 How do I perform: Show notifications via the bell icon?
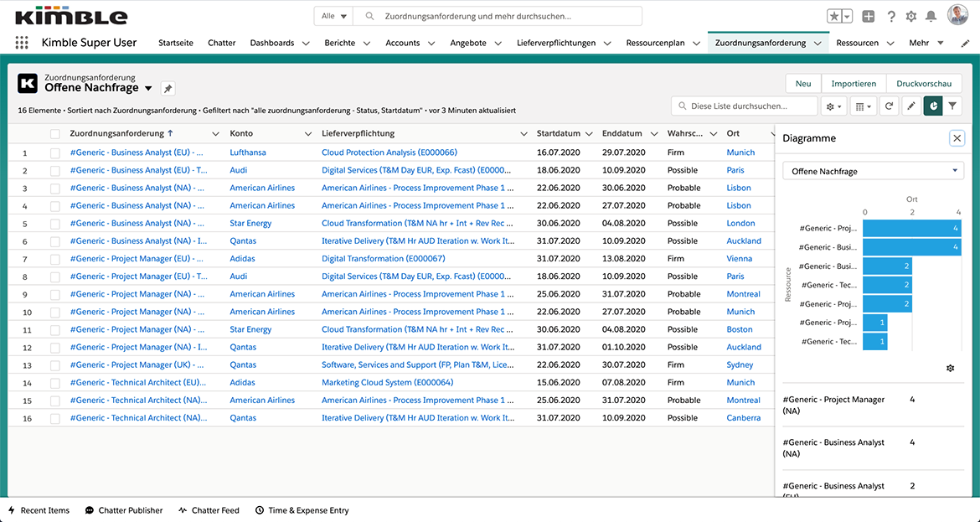click(x=931, y=17)
